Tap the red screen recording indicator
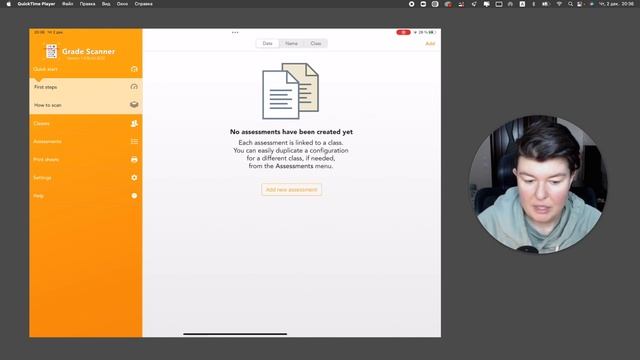The image size is (640, 360). (403, 32)
